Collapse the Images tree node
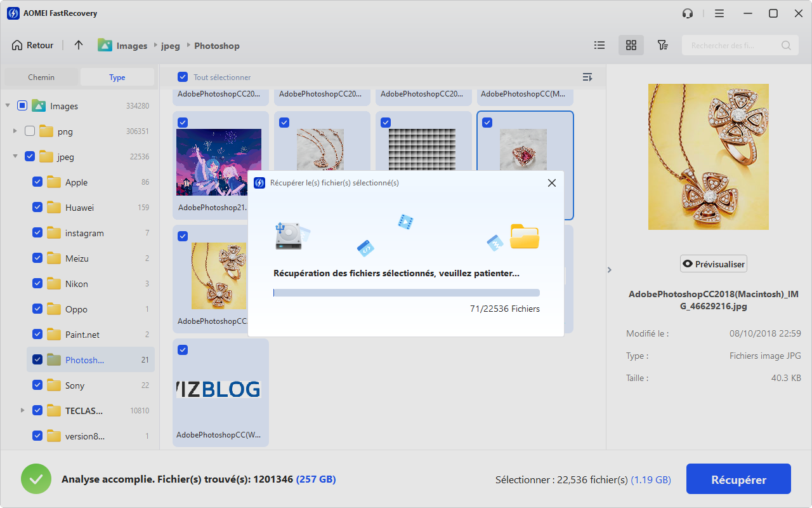 point(8,106)
